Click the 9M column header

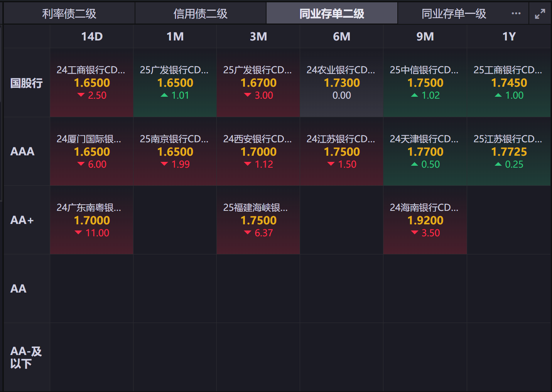point(425,37)
